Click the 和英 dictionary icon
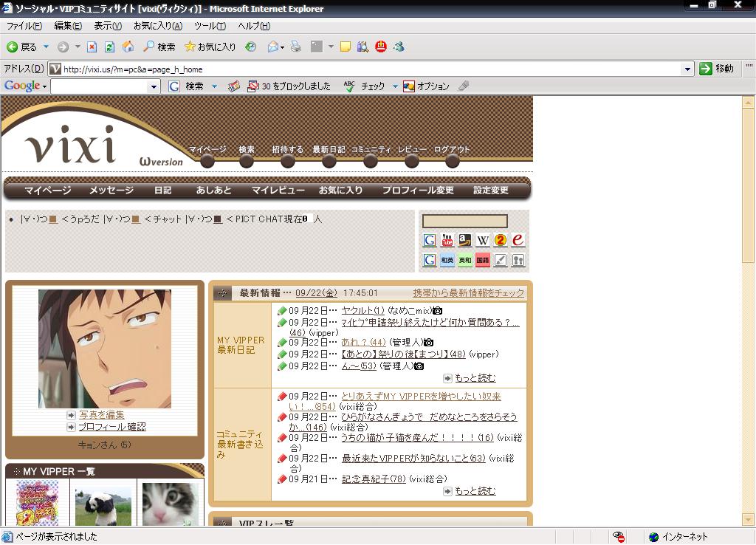756x545 pixels. click(447, 261)
